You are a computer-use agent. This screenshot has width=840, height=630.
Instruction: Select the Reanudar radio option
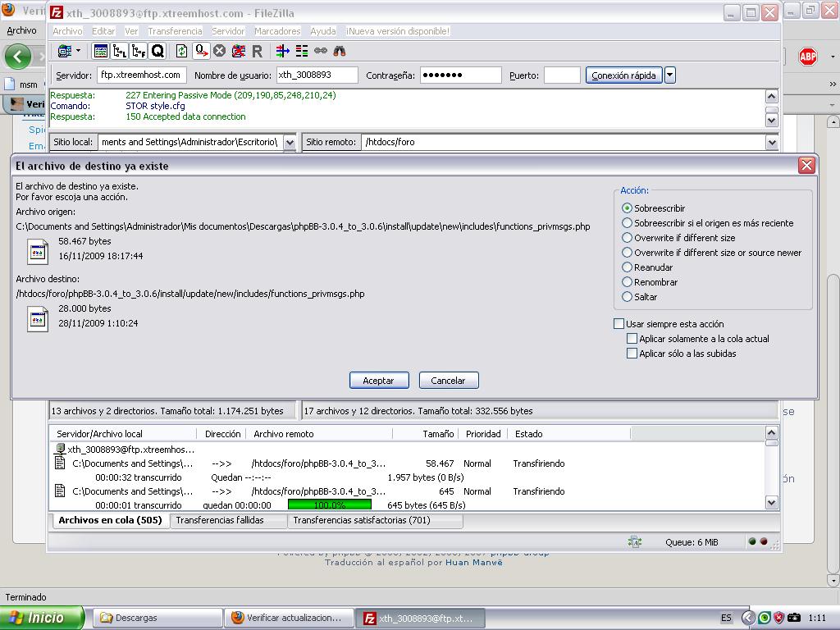coord(627,267)
